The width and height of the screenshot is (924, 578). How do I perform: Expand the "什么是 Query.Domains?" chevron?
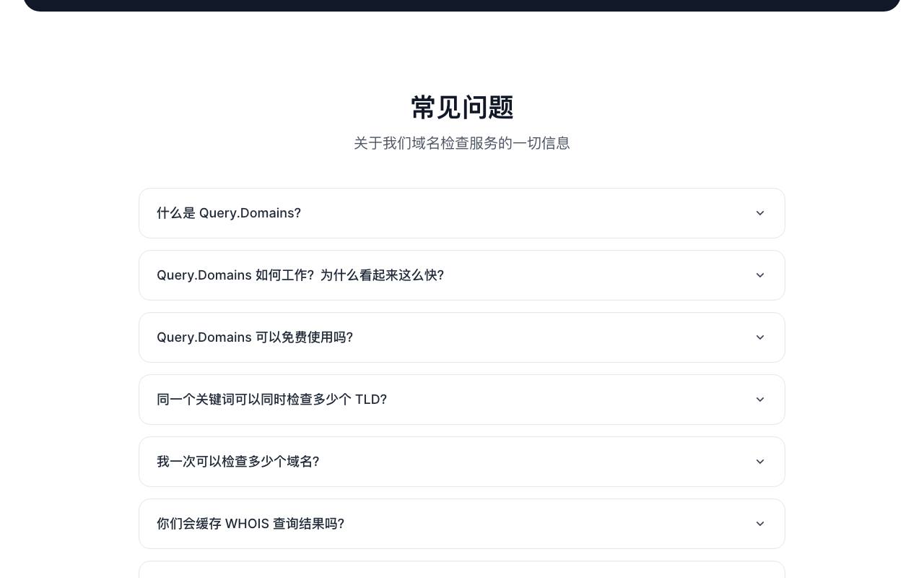point(760,213)
